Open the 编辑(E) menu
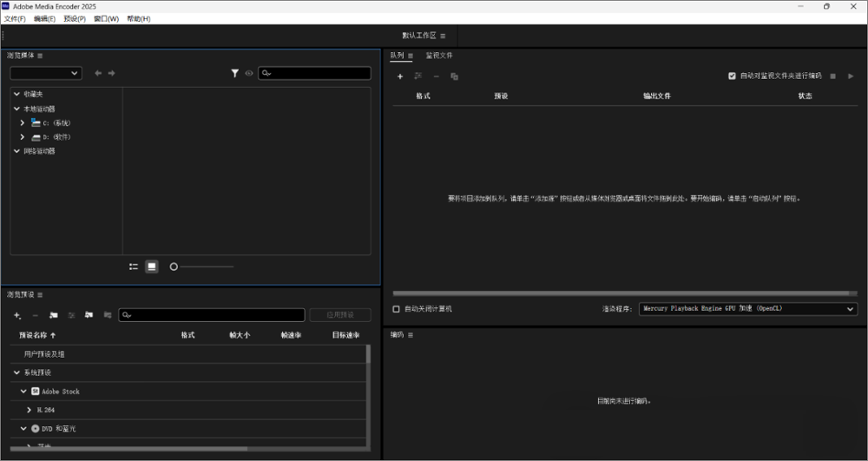 point(44,19)
